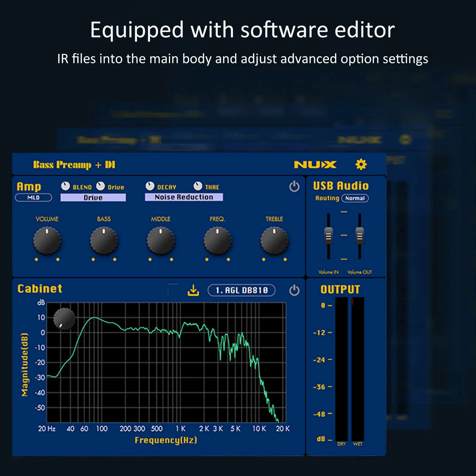The width and height of the screenshot is (476, 476).
Task: Click the small THRE knob
Action: (x=198, y=186)
